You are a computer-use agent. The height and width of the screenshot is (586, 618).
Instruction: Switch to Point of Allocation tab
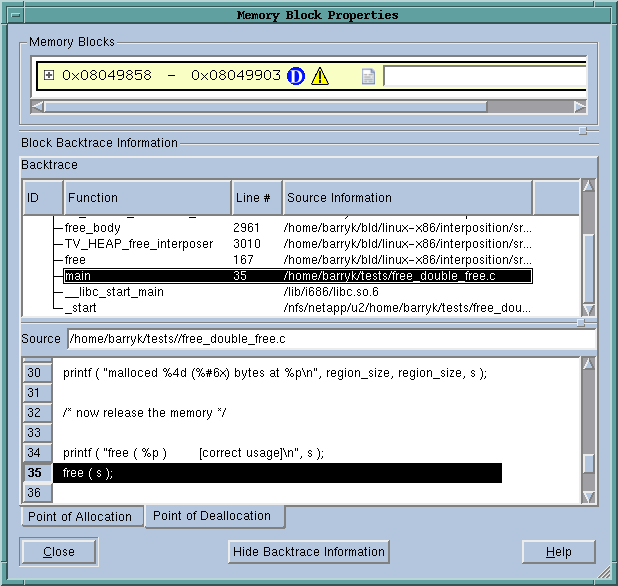pyautogui.click(x=80, y=517)
